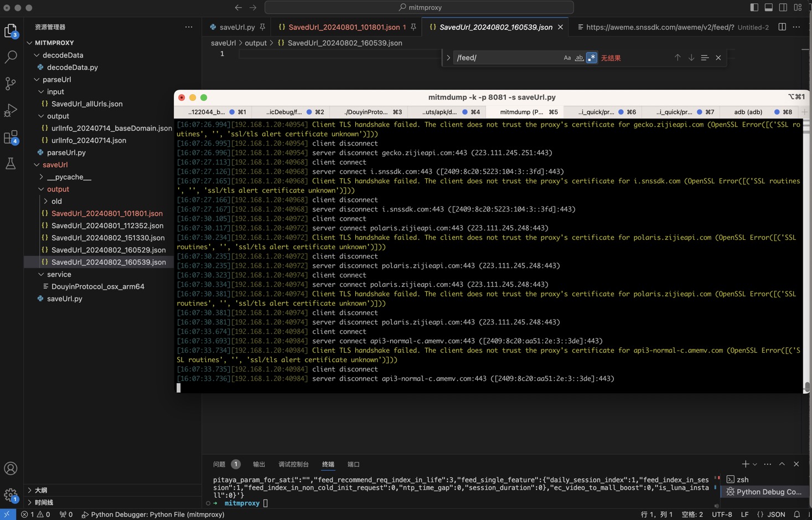Screen dimensions: 812x520
Task: Open editor more actions ellipsis
Action: click(797, 27)
